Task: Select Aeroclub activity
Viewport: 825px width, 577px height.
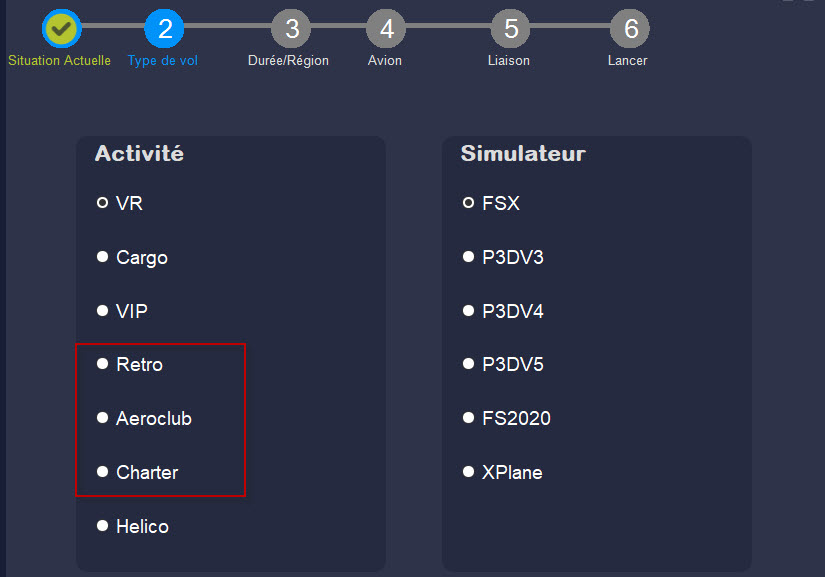Action: [x=103, y=418]
